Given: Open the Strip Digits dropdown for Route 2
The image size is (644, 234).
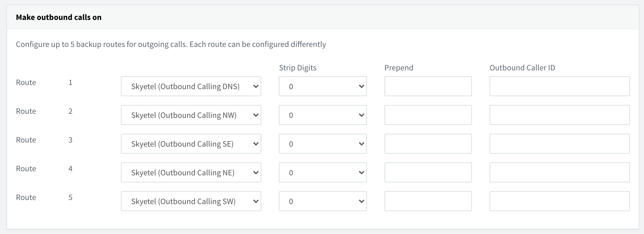Looking at the screenshot, I should (x=323, y=115).
